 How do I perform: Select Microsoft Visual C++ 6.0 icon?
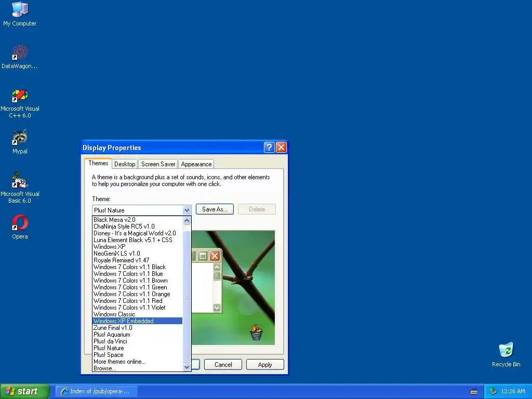(20, 103)
